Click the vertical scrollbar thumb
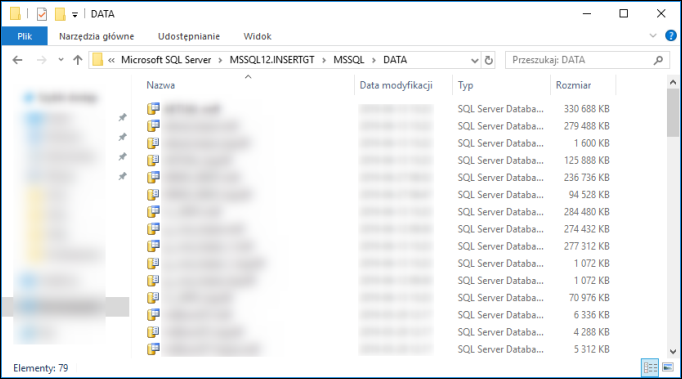The width and height of the screenshot is (682, 379). click(673, 113)
